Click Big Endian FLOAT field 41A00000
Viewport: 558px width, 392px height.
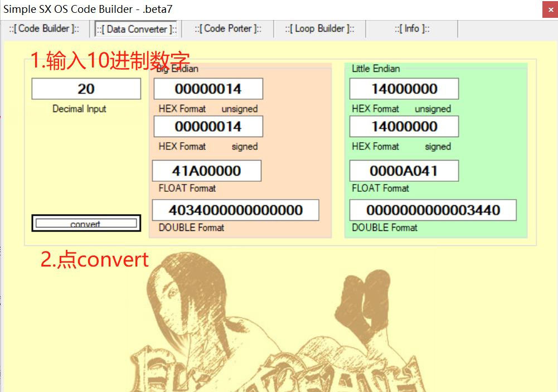pyautogui.click(x=207, y=171)
